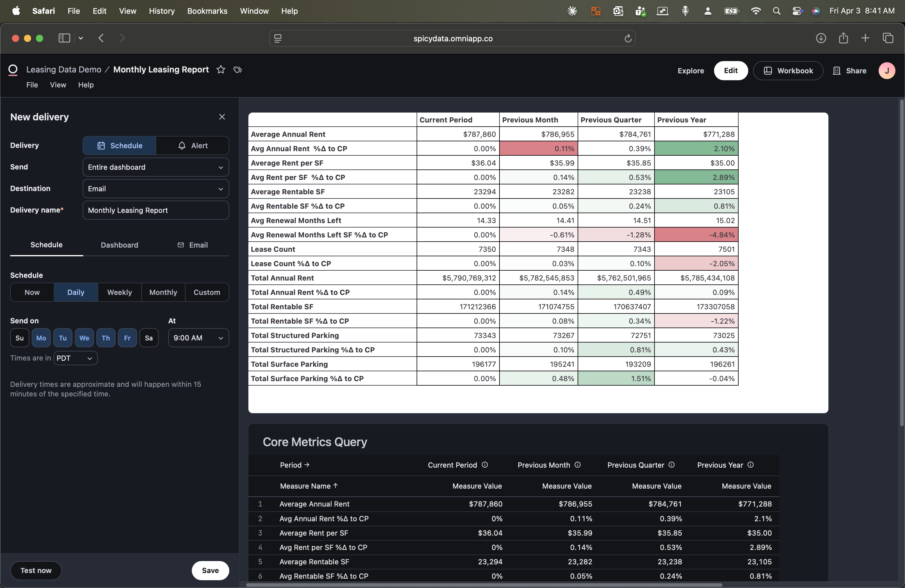Open the Destination Email dropdown
Image resolution: width=905 pixels, height=588 pixels.
[x=156, y=188]
